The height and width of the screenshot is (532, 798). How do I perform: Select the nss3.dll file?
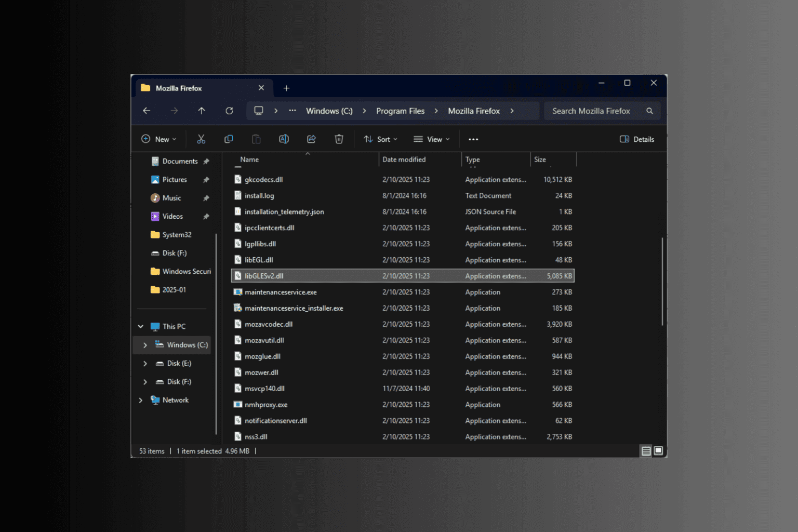[x=403, y=437]
